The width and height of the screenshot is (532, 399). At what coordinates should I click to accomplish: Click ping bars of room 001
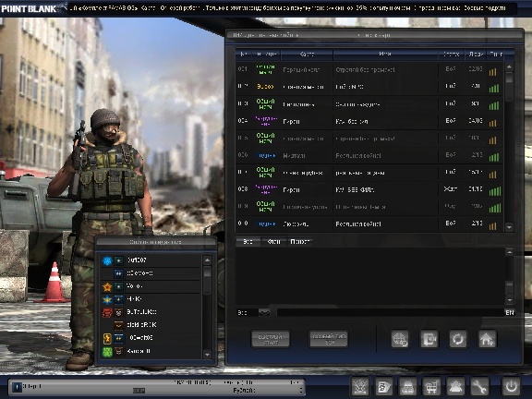coord(492,72)
